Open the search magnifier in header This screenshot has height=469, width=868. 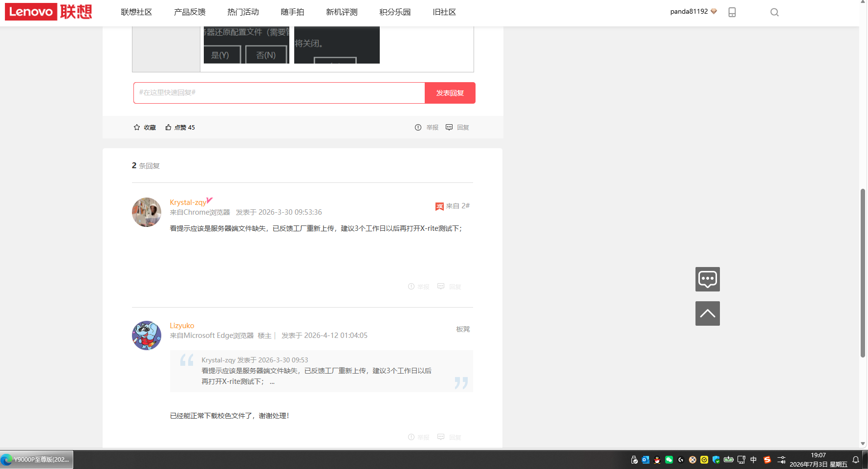[x=774, y=12]
